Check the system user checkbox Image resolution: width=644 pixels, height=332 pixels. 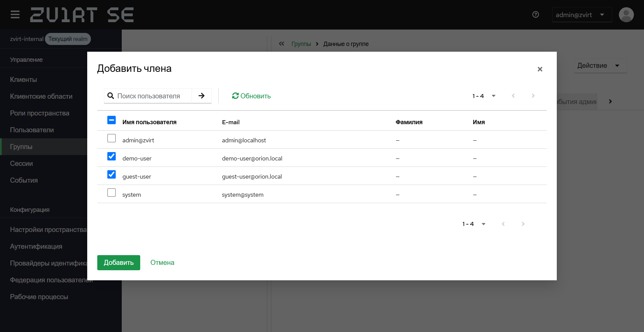click(112, 193)
